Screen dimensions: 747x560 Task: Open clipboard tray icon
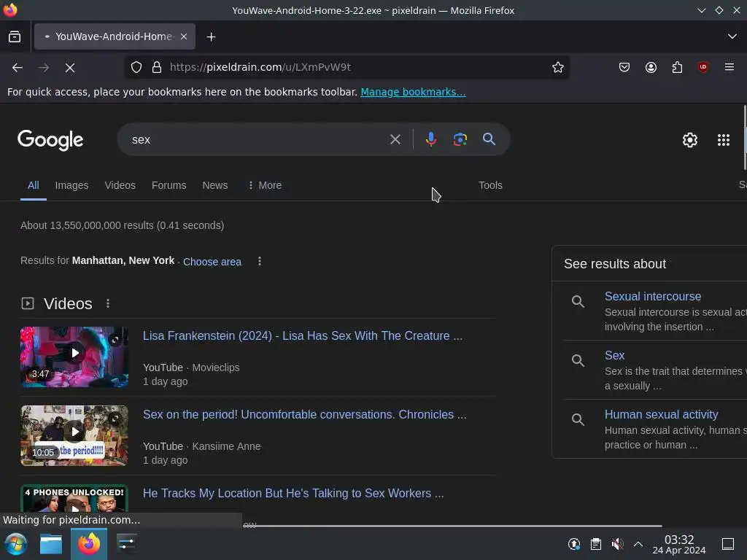tap(595, 544)
